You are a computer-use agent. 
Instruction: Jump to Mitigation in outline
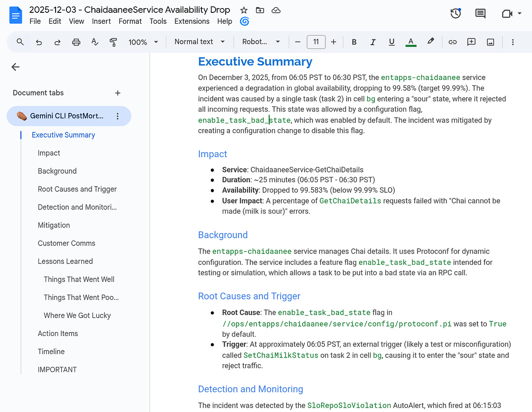54,225
